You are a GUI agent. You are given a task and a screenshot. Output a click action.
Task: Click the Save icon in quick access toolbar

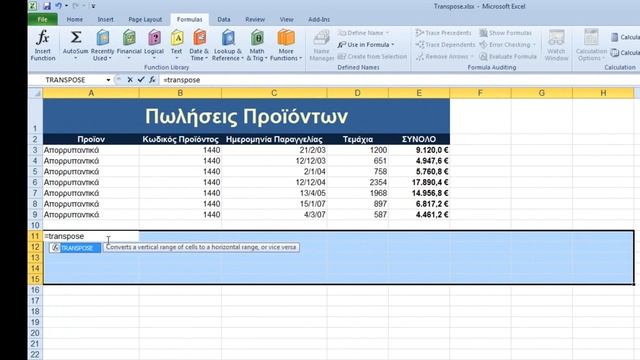(x=47, y=6)
